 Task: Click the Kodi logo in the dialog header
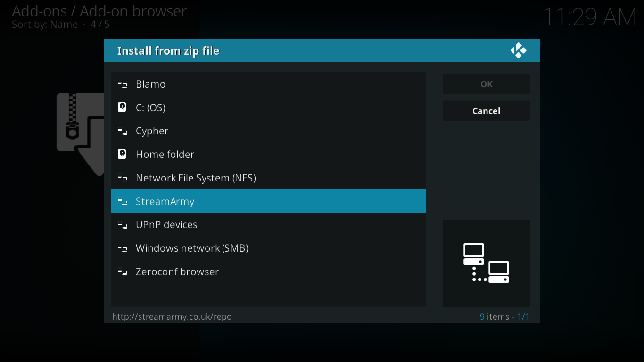pos(519,50)
